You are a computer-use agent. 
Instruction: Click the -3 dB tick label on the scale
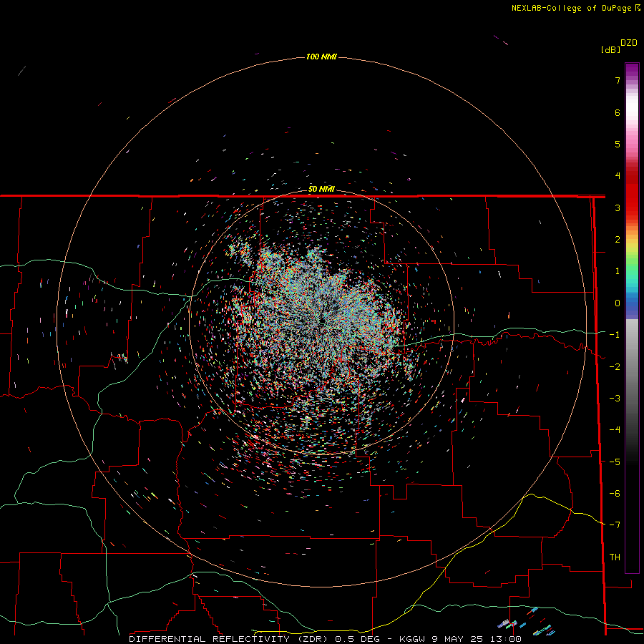615,399
